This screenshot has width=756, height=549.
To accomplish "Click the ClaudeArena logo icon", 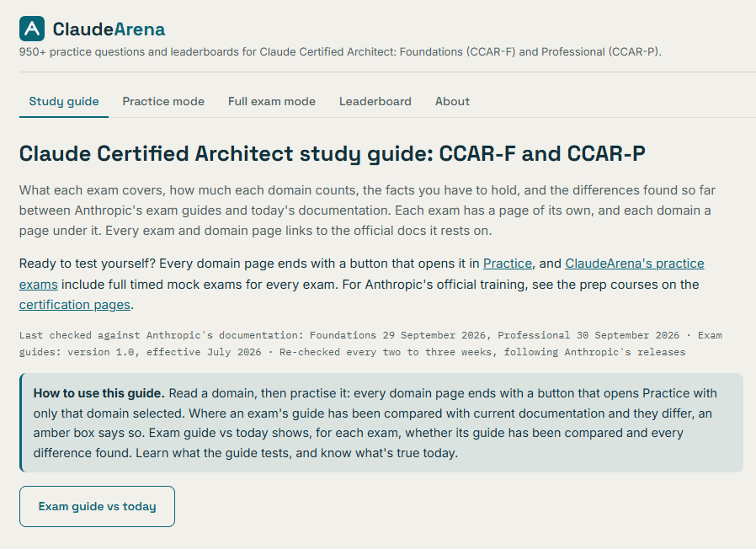I will point(32,29).
